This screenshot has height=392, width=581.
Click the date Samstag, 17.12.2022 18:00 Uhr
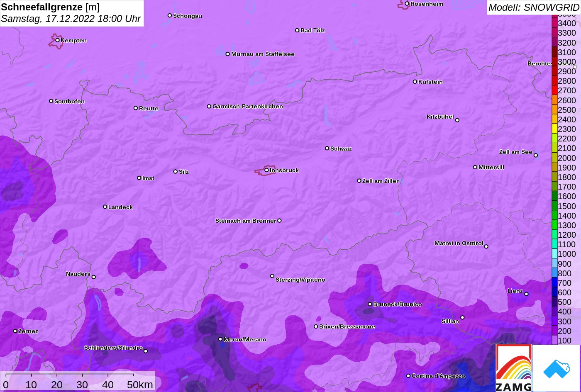(71, 19)
